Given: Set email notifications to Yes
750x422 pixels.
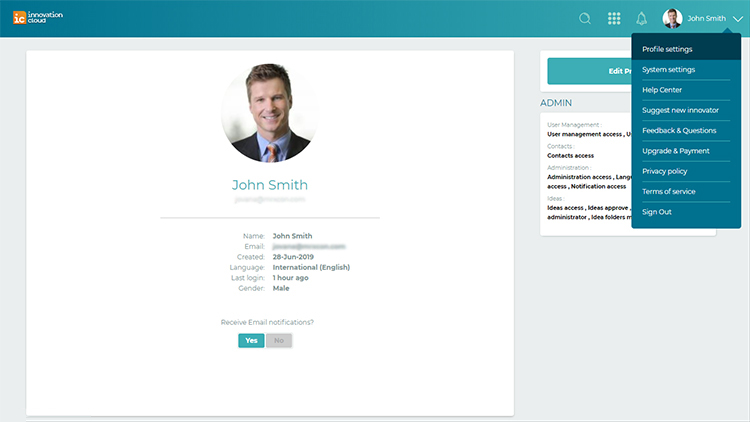Looking at the screenshot, I should (251, 341).
